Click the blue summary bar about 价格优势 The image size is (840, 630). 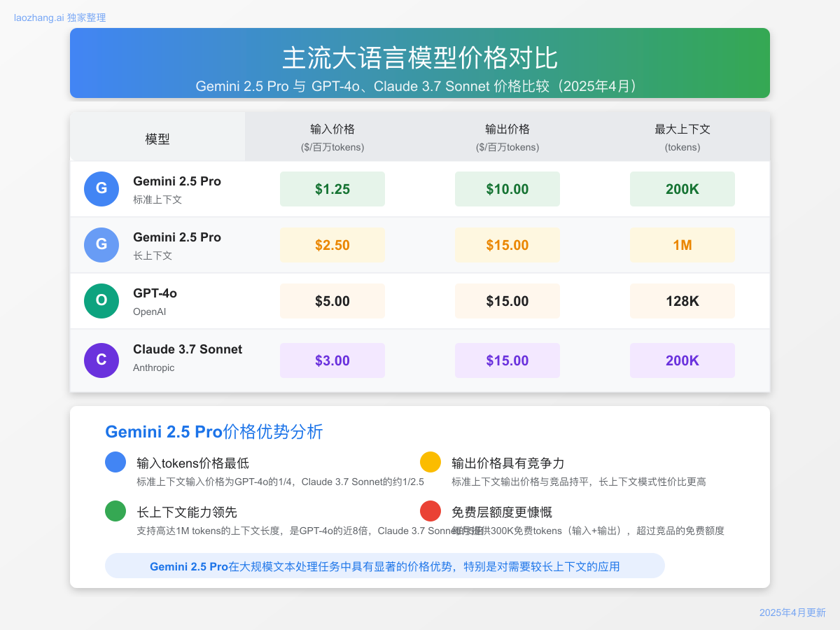[385, 566]
